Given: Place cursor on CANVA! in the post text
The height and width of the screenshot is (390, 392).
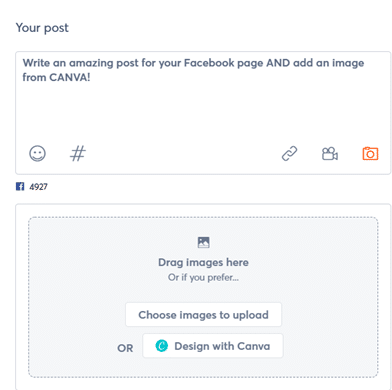Looking at the screenshot, I should coord(70,77).
